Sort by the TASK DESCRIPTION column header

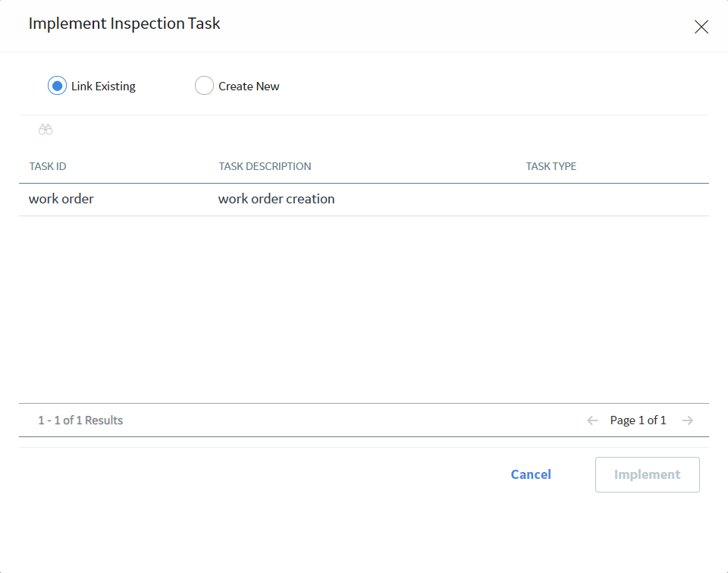tap(265, 166)
